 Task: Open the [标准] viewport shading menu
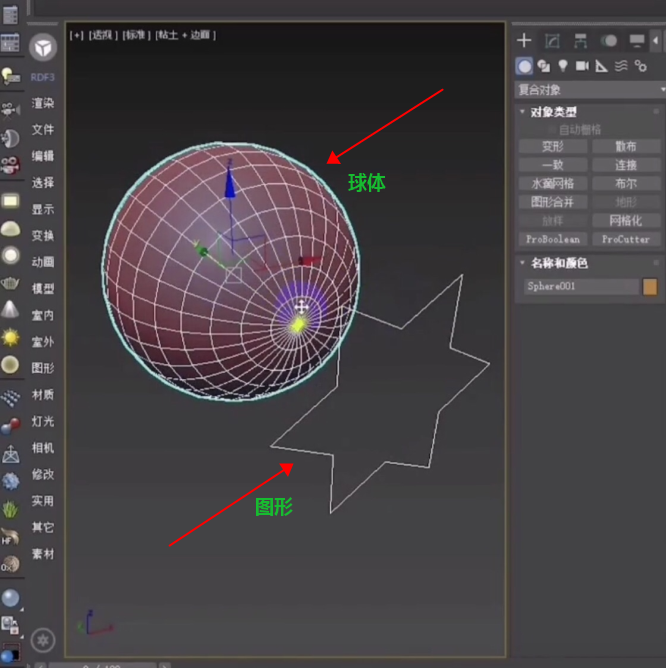(x=136, y=35)
